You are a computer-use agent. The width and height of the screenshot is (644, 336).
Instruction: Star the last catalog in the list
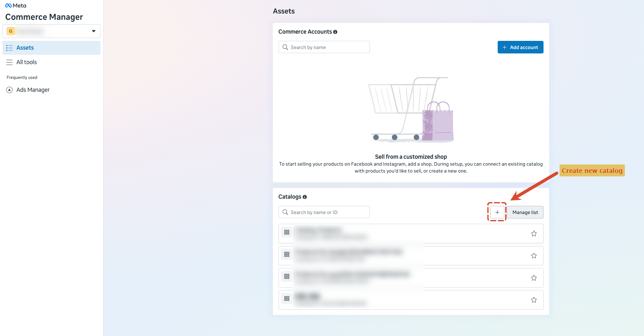534,300
